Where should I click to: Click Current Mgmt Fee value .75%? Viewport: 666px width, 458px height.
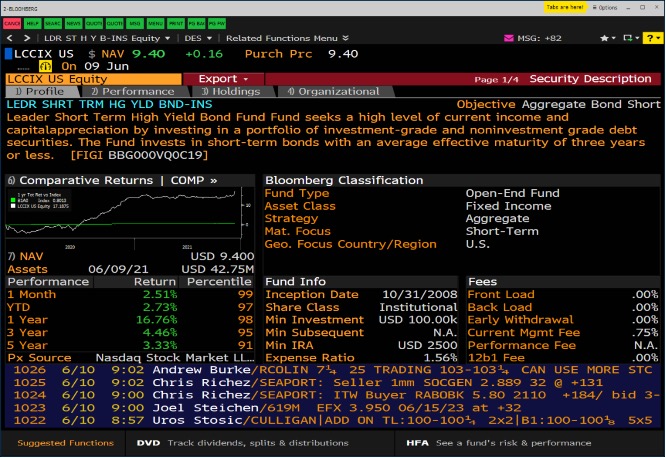(x=645, y=333)
